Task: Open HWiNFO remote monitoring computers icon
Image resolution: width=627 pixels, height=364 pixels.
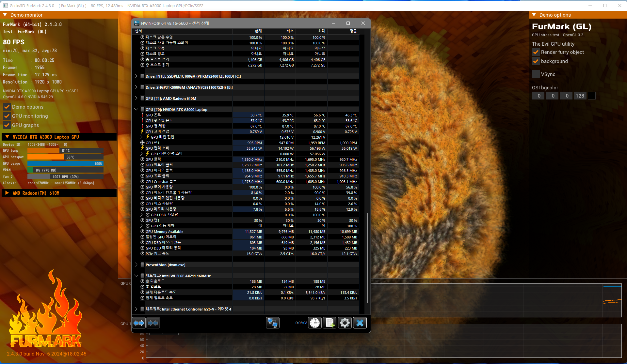Action: [x=272, y=323]
